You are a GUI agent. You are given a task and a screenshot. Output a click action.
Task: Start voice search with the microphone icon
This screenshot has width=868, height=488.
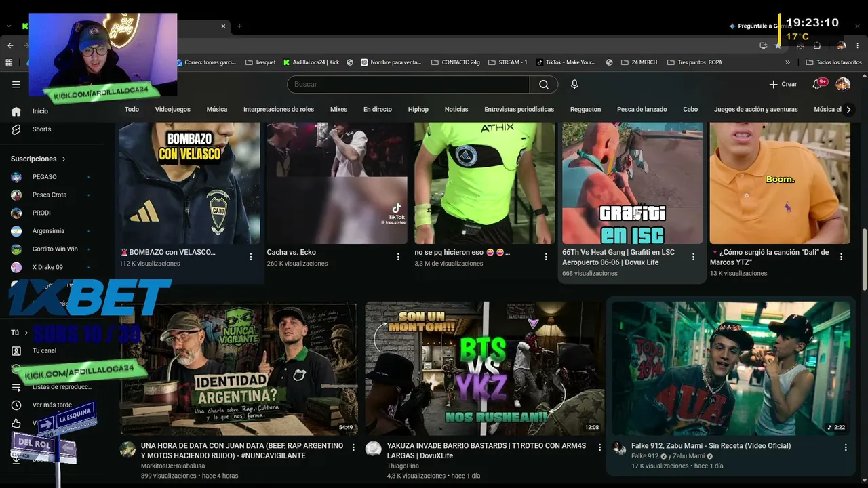pyautogui.click(x=574, y=84)
